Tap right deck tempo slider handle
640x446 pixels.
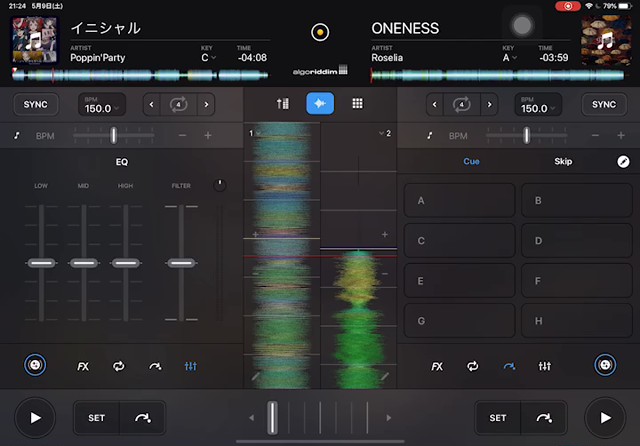point(527,135)
